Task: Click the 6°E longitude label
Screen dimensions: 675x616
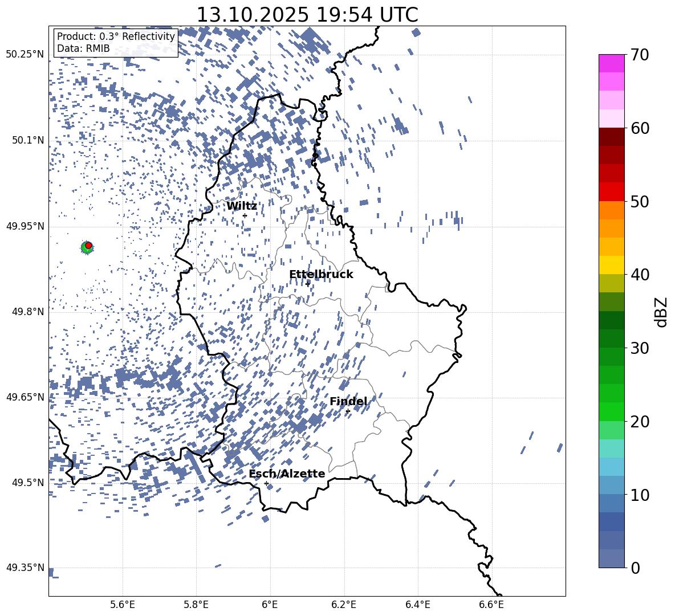Action: pos(270,605)
